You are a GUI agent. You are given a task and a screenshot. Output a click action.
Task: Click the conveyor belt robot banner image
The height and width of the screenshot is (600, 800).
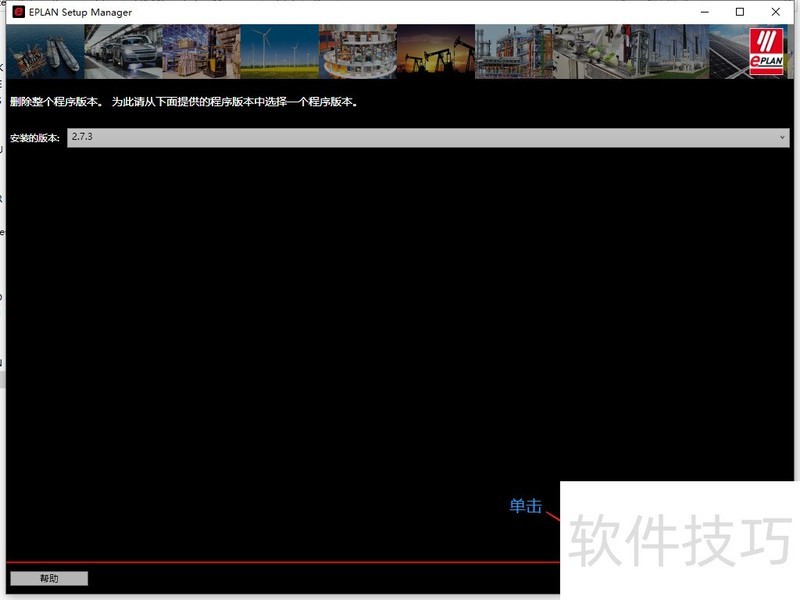tap(591, 52)
